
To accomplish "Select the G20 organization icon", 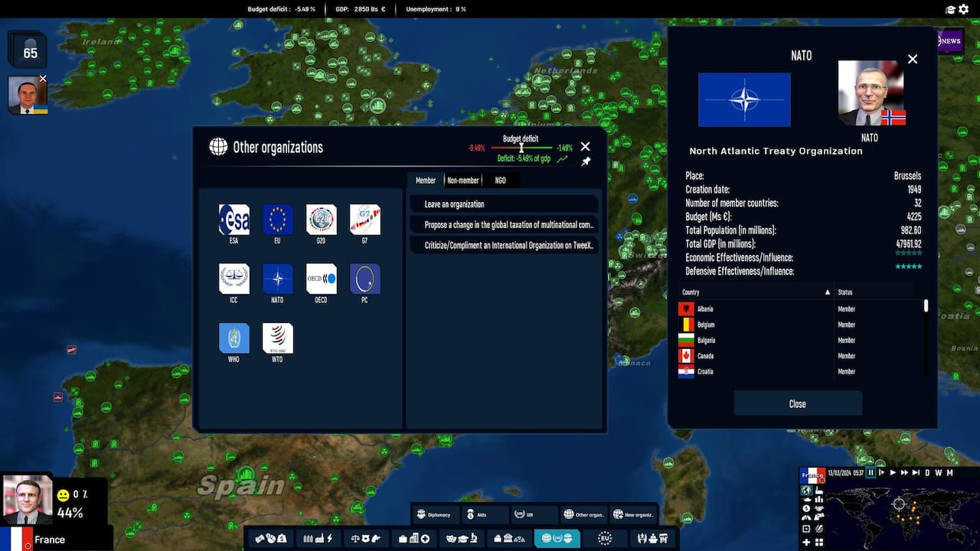I will coord(321,220).
